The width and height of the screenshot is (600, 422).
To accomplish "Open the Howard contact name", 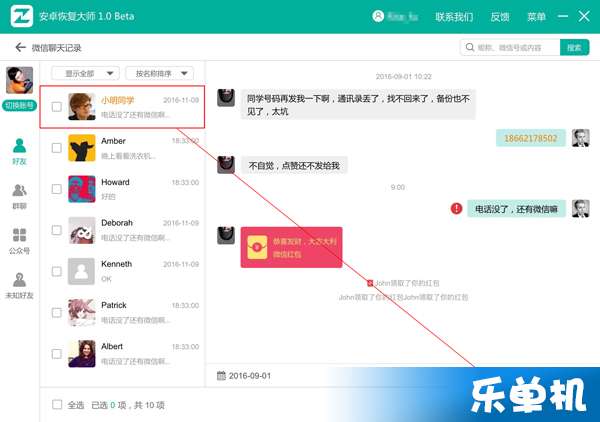I will (x=115, y=182).
